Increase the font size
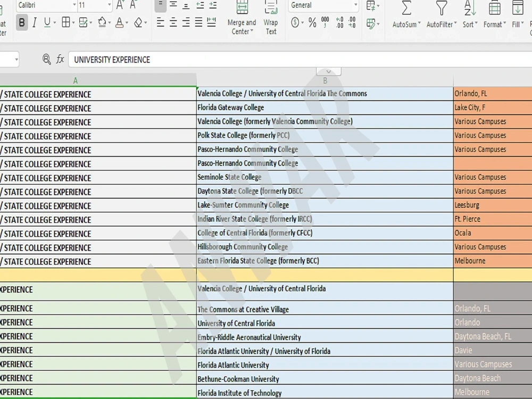The height and width of the screenshot is (399, 532). [x=120, y=5]
